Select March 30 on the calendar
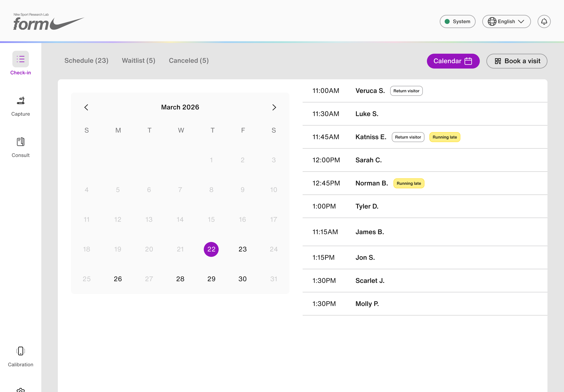The height and width of the screenshot is (392, 564). point(243,279)
